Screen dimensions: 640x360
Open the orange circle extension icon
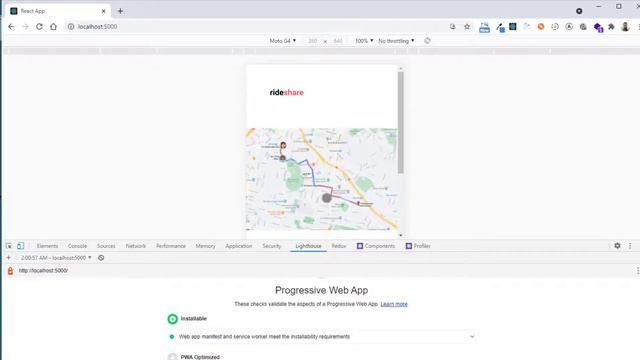point(541,27)
